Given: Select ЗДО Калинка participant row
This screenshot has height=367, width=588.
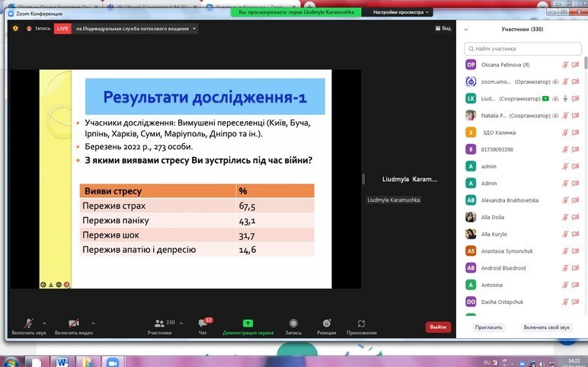Looking at the screenshot, I should (x=522, y=132).
